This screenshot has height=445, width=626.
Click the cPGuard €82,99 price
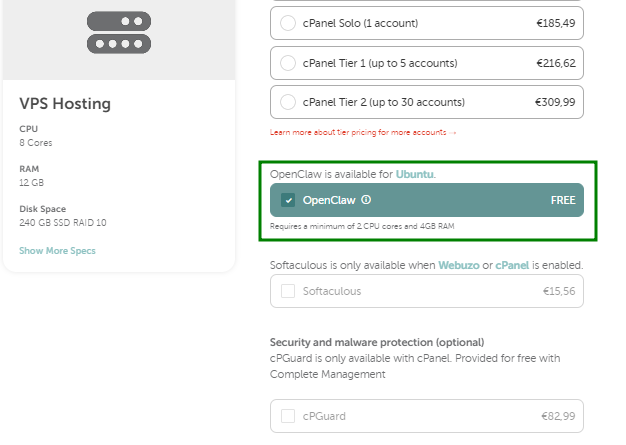(558, 416)
